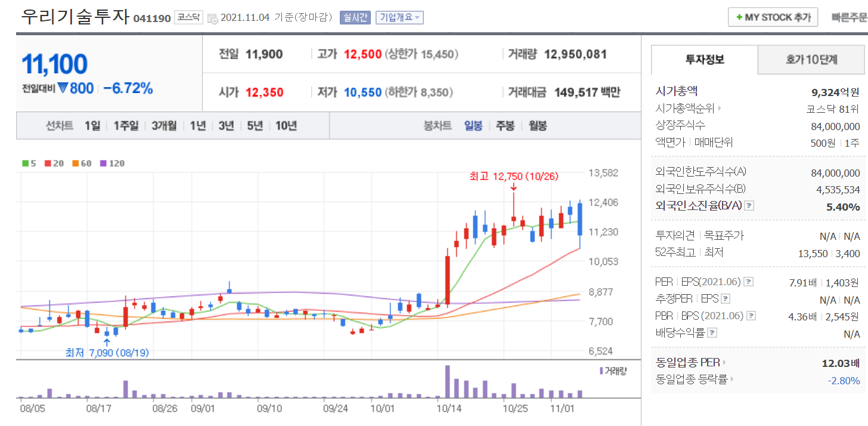Viewport: 868px width, 426px height.
Task: Click the down triangle beside 800 change
Action: [x=63, y=89]
